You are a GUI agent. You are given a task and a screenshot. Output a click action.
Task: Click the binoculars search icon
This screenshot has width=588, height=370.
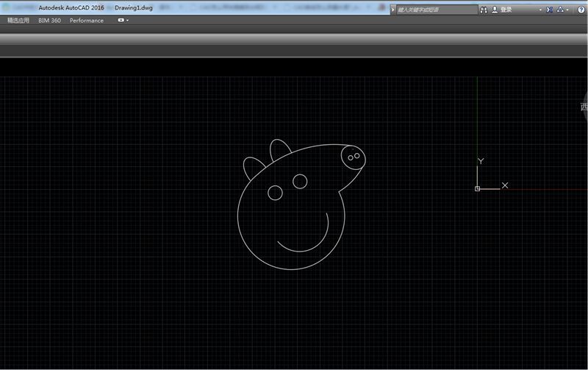pyautogui.click(x=484, y=10)
